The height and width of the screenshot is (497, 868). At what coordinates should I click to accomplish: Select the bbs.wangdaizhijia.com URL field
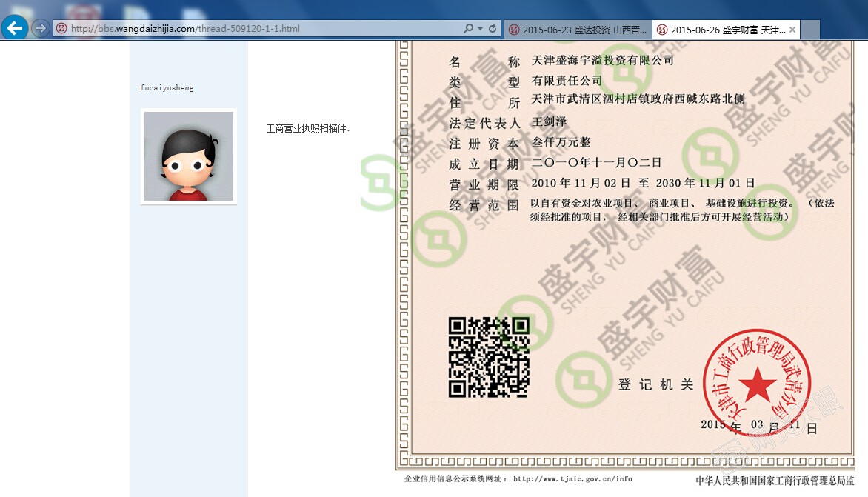tap(222, 29)
